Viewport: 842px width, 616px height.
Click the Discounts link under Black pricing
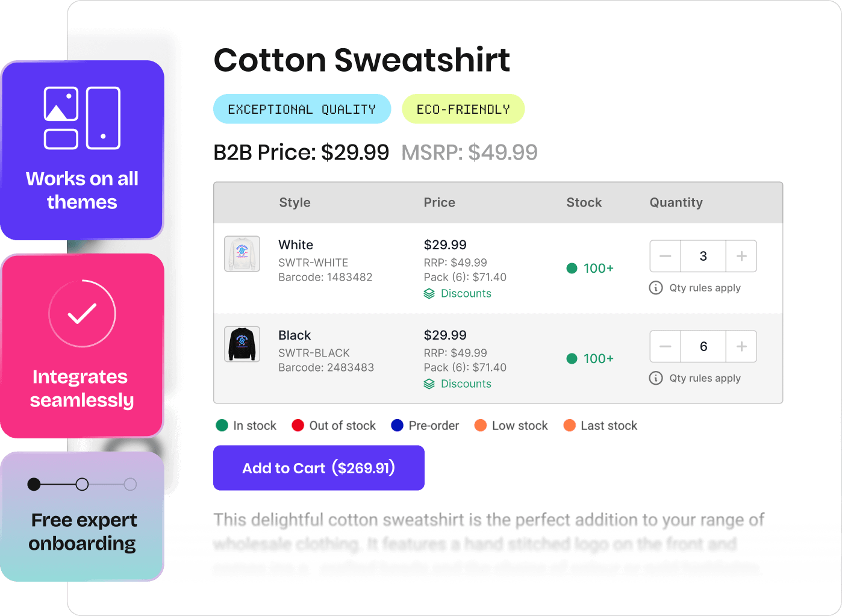pos(466,384)
